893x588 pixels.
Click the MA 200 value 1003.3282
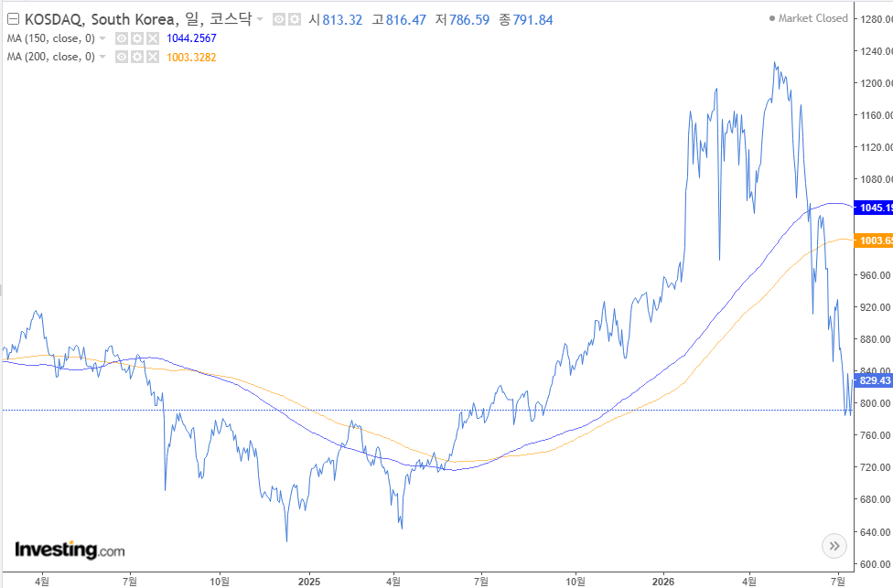tap(191, 57)
